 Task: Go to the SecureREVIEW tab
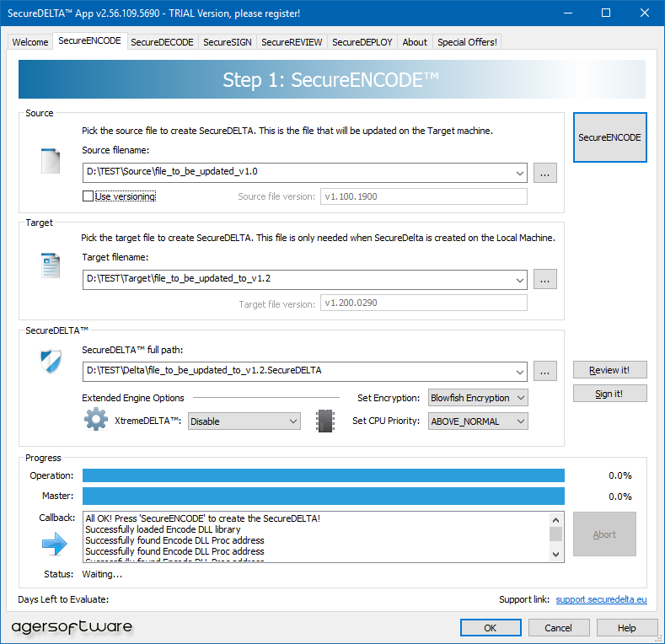tap(292, 42)
